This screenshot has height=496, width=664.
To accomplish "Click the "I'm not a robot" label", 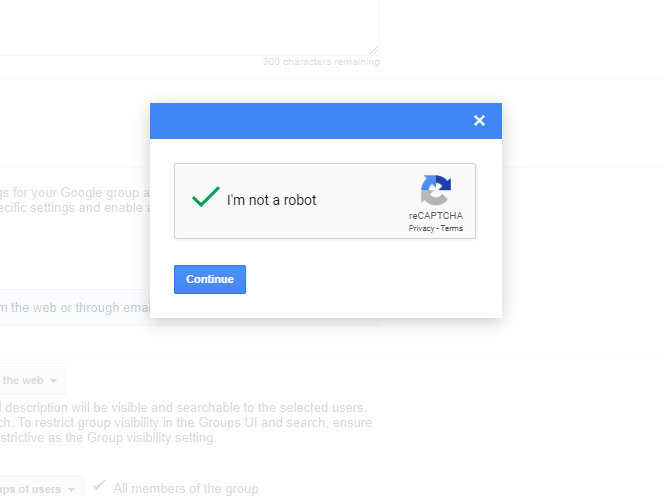I will [x=271, y=200].
